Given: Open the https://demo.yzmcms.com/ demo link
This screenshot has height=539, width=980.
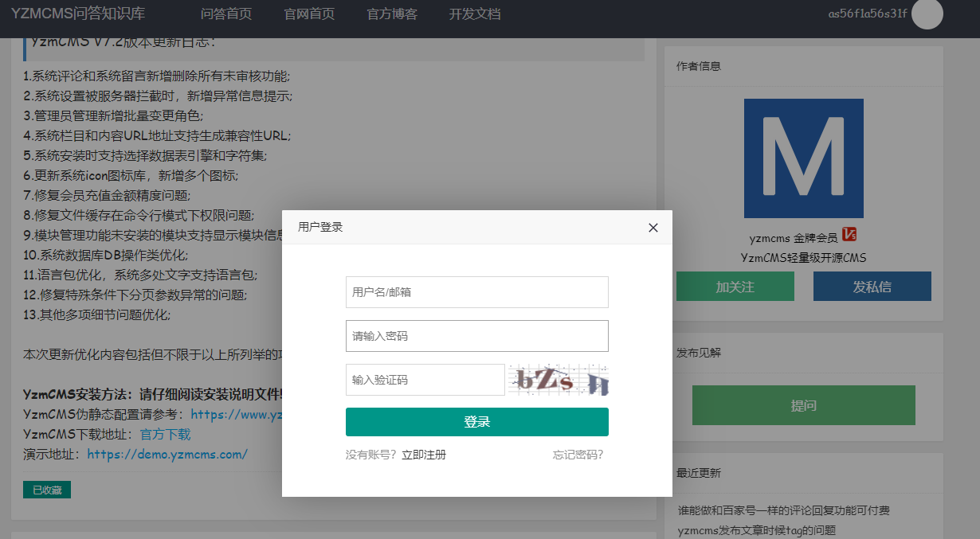Looking at the screenshot, I should [167, 455].
